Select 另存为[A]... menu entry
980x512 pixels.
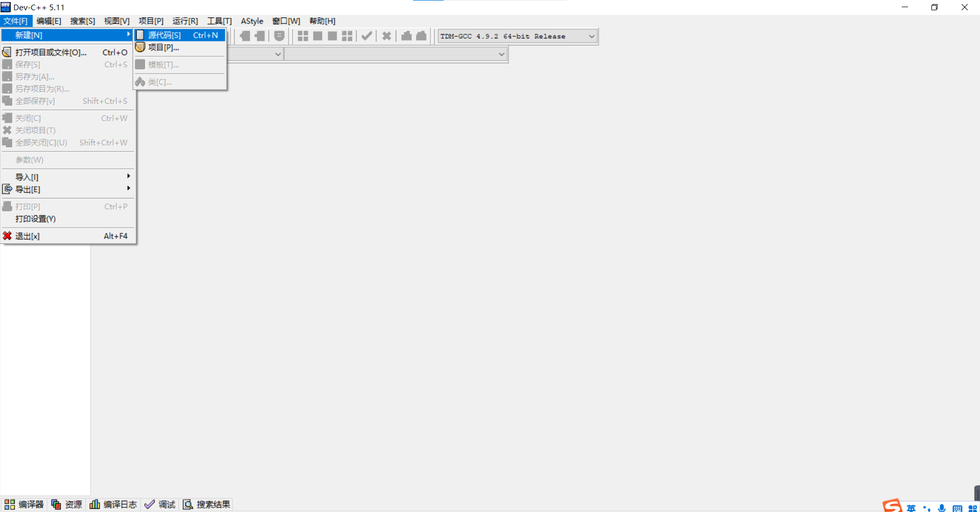[x=68, y=77]
